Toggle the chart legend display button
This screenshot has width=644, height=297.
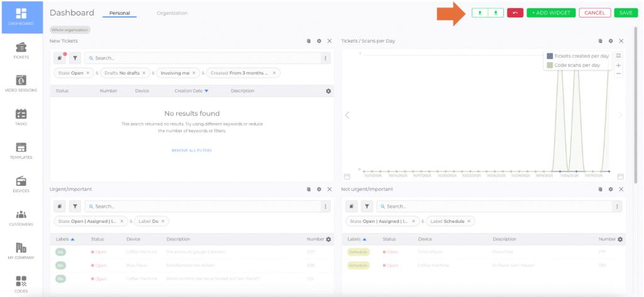tap(619, 55)
